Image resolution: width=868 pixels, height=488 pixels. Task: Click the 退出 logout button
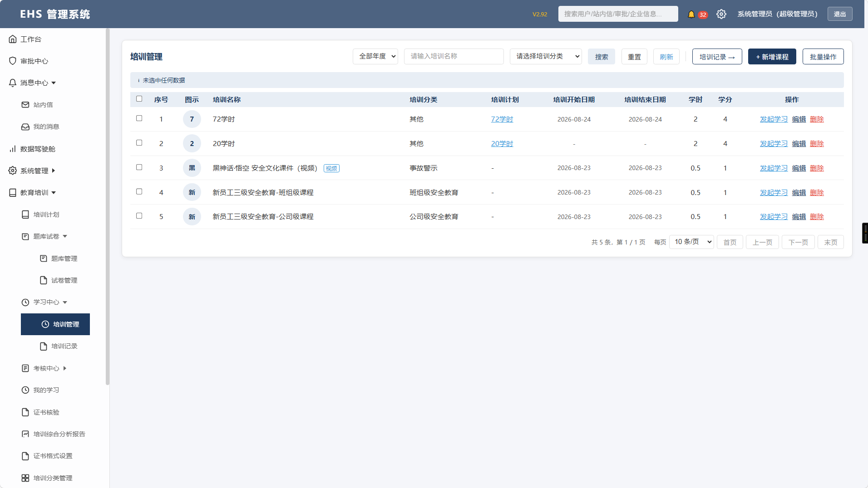pyautogui.click(x=840, y=14)
